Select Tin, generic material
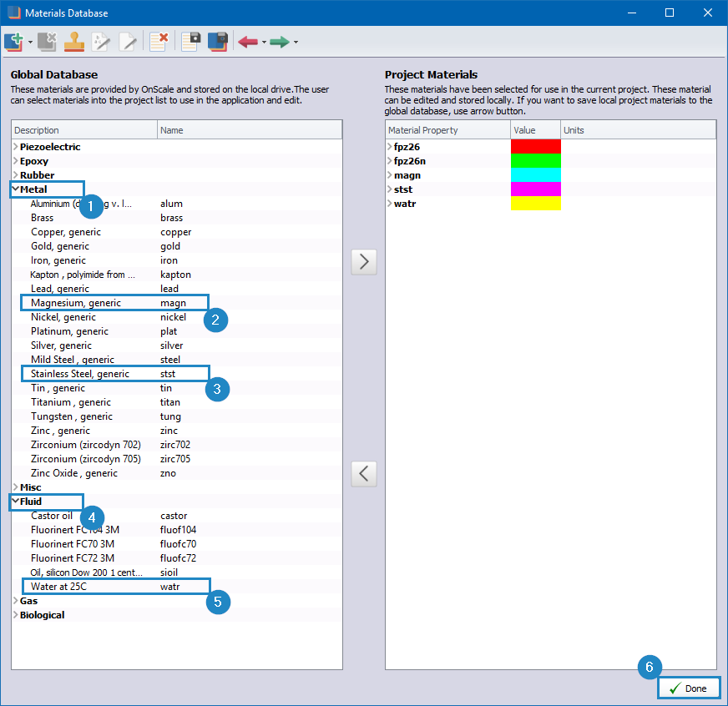The image size is (728, 706). (177, 388)
